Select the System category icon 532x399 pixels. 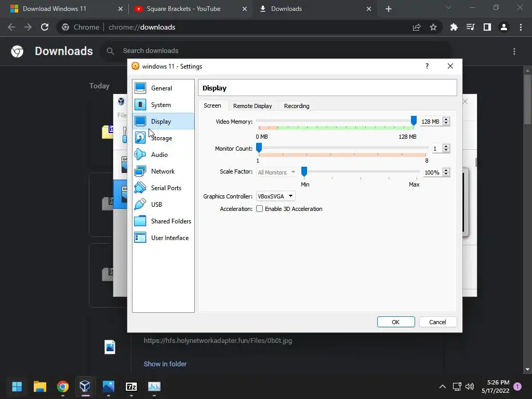[x=140, y=104]
